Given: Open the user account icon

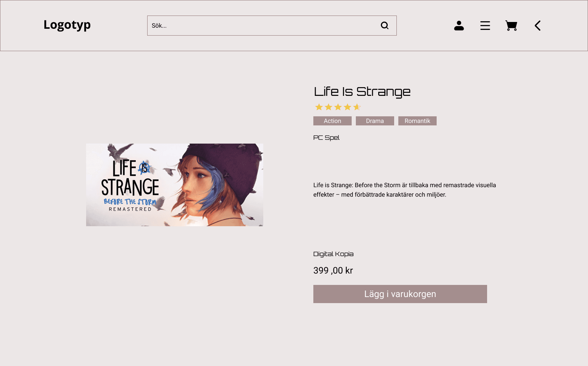Looking at the screenshot, I should (x=459, y=25).
